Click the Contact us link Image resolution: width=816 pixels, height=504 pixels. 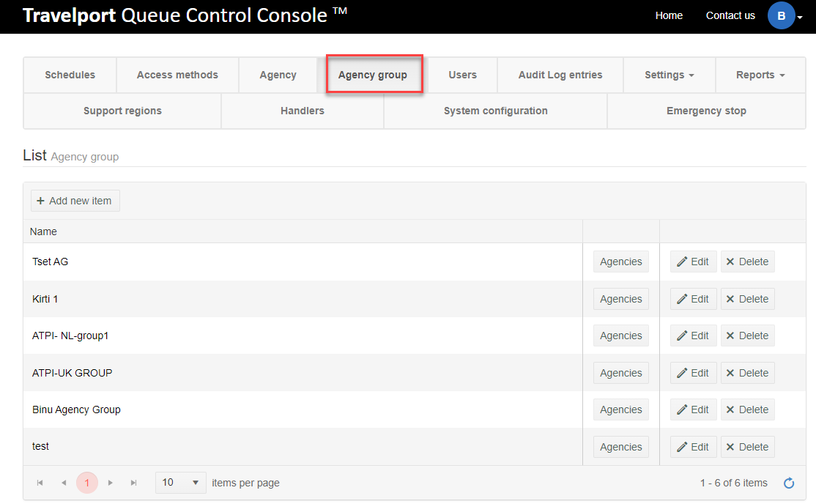pyautogui.click(x=730, y=15)
